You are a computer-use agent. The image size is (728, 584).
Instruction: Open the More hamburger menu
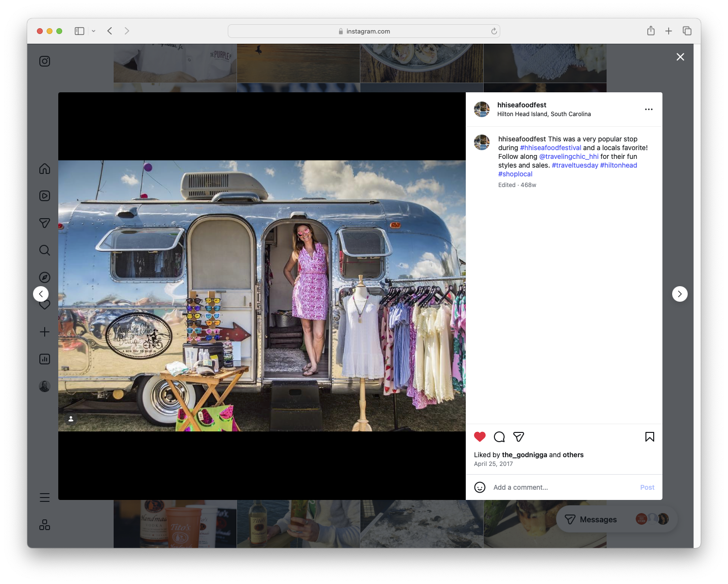[x=44, y=497]
